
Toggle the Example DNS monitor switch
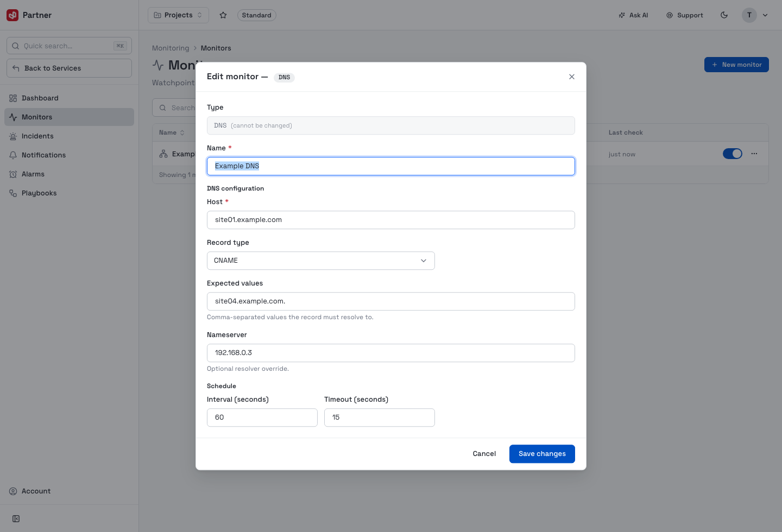coord(733,154)
